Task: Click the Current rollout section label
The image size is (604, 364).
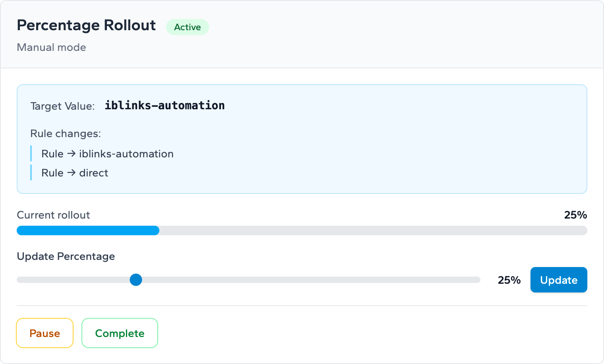Action: [53, 215]
